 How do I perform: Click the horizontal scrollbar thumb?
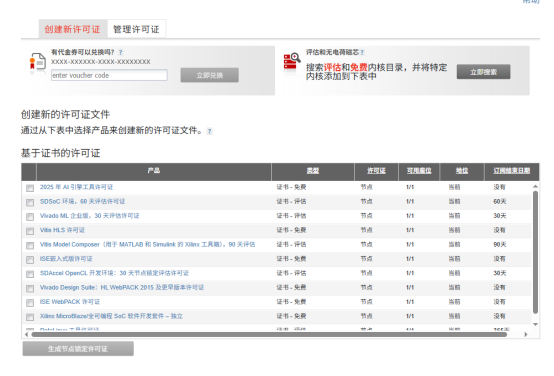[269, 334]
